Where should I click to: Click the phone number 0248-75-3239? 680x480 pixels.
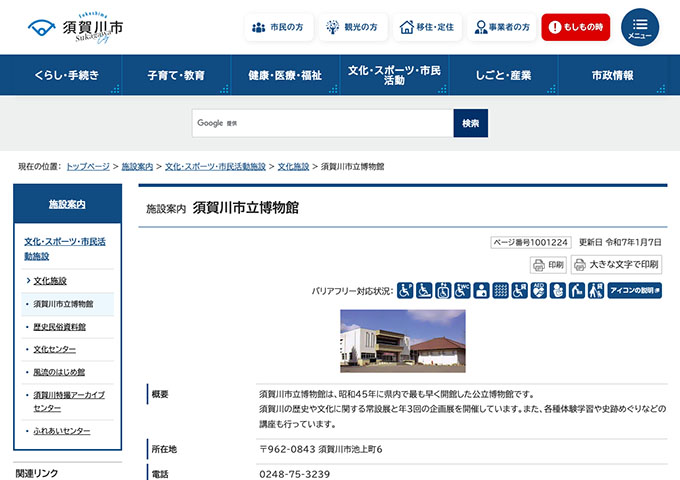(294, 474)
